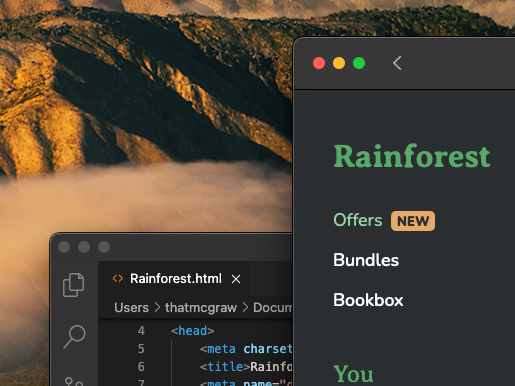The height and width of the screenshot is (386, 515).
Task: Open the Explorer files icon in sidebar
Action: [73, 284]
